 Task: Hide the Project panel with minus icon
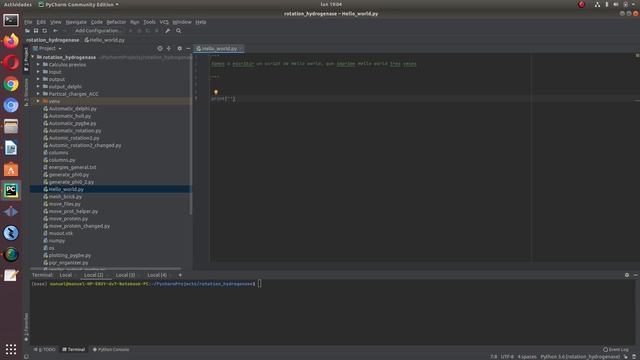(x=188, y=48)
